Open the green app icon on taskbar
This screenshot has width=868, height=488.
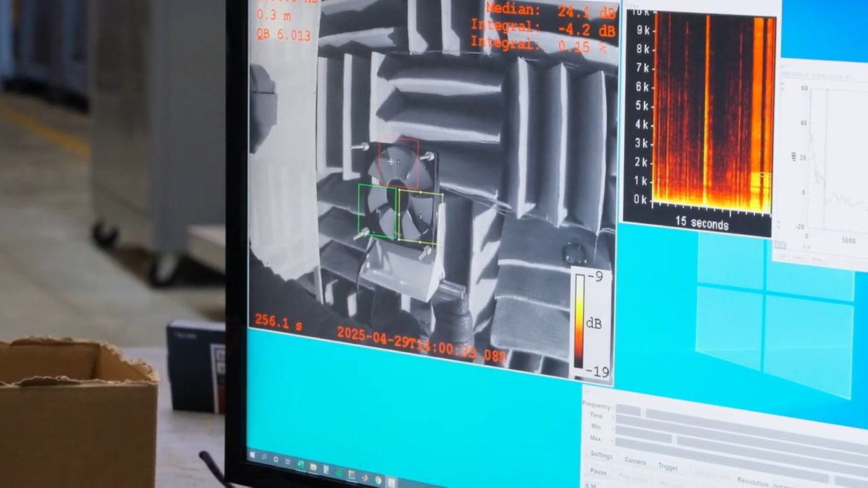tap(301, 465)
